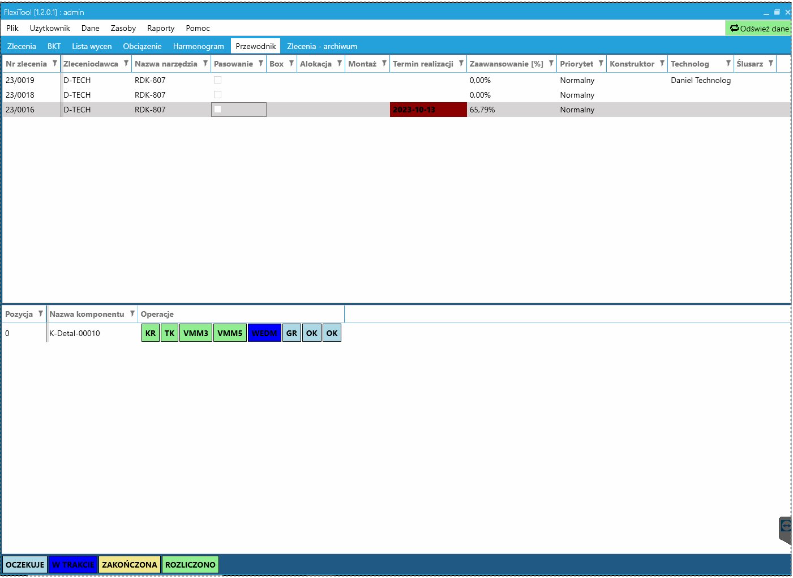
Task: Click filter icon in Technolog column
Action: [x=727, y=64]
